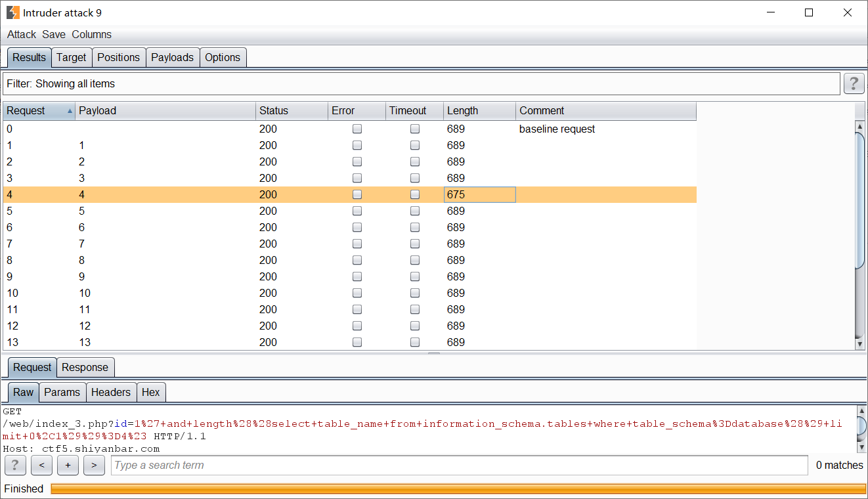Image resolution: width=868 pixels, height=499 pixels.
Task: Switch to the Headers view tab
Action: (x=111, y=393)
